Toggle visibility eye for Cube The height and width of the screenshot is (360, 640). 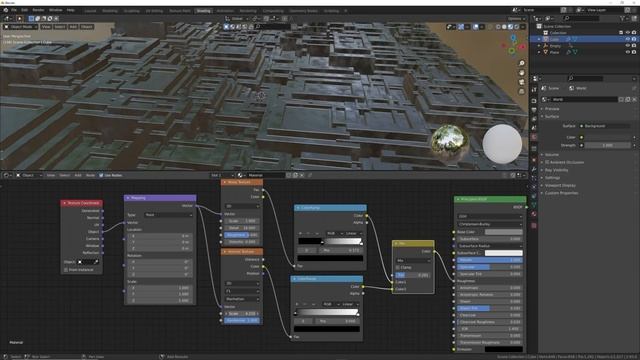coord(628,39)
